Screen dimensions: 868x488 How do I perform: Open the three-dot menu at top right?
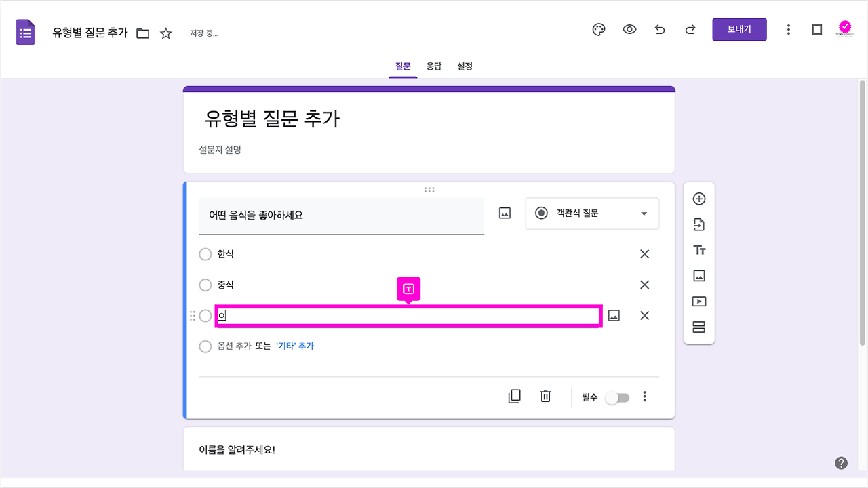(x=788, y=29)
